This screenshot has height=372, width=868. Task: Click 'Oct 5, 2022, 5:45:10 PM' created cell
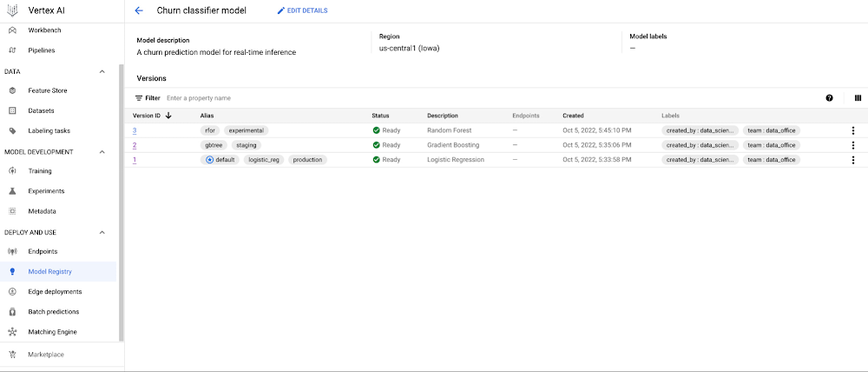click(x=597, y=130)
